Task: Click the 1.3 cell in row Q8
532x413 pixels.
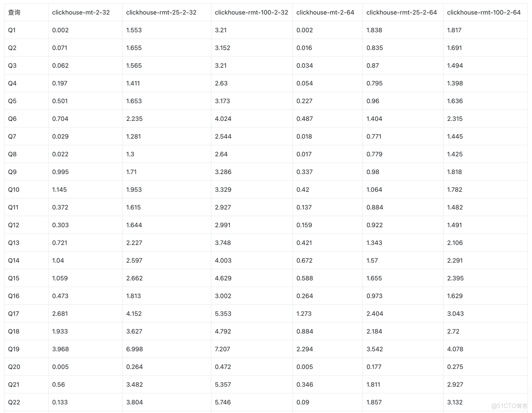Action: [x=130, y=154]
